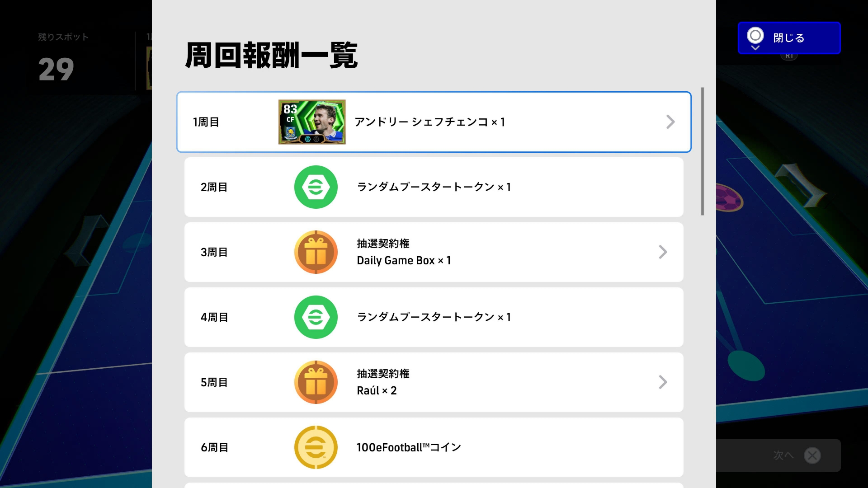Open the 3周目 Daily Game Box chevron
Viewport: 868px width, 488px height.
[x=663, y=252]
